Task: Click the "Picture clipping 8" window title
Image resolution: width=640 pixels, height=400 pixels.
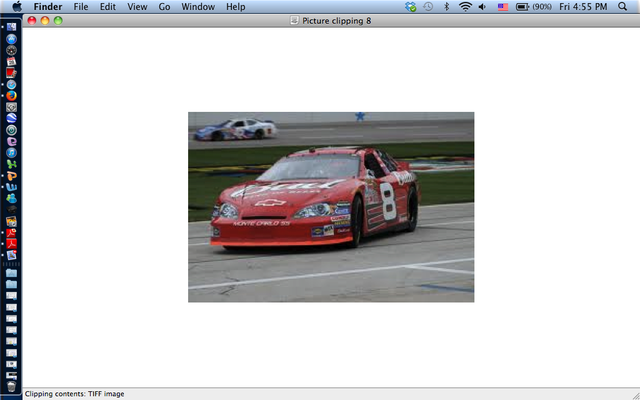Action: coord(337,21)
